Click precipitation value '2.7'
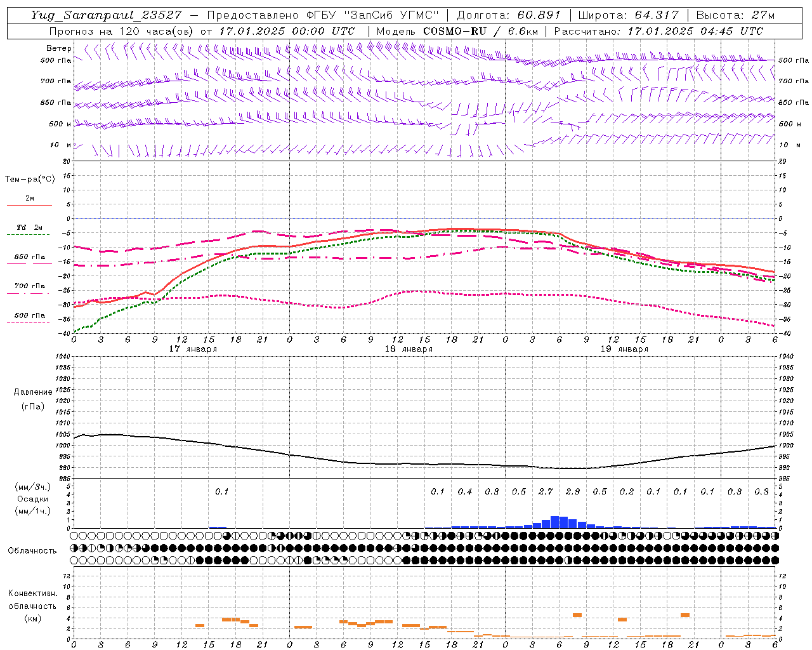Screen dimensions: 812x650 (x=546, y=492)
